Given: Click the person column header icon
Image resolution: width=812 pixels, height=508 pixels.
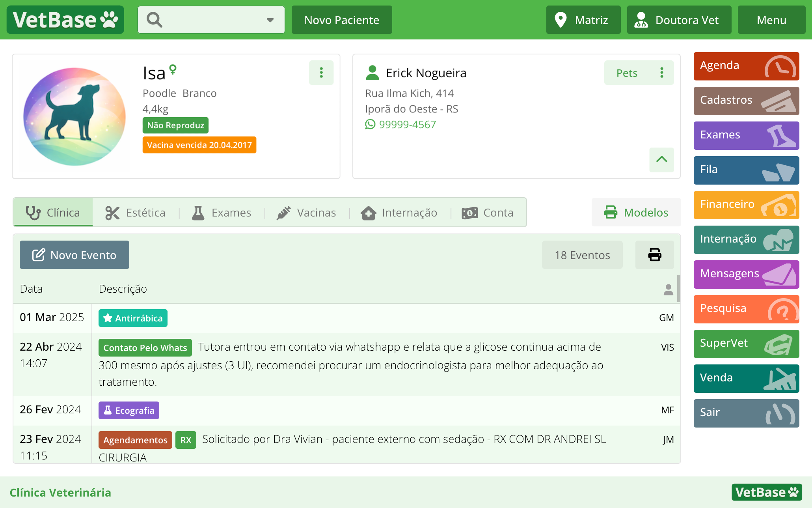Looking at the screenshot, I should point(668,289).
